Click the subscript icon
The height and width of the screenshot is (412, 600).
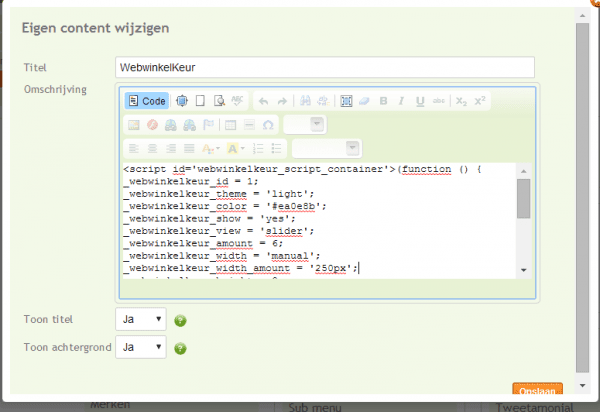(x=461, y=100)
